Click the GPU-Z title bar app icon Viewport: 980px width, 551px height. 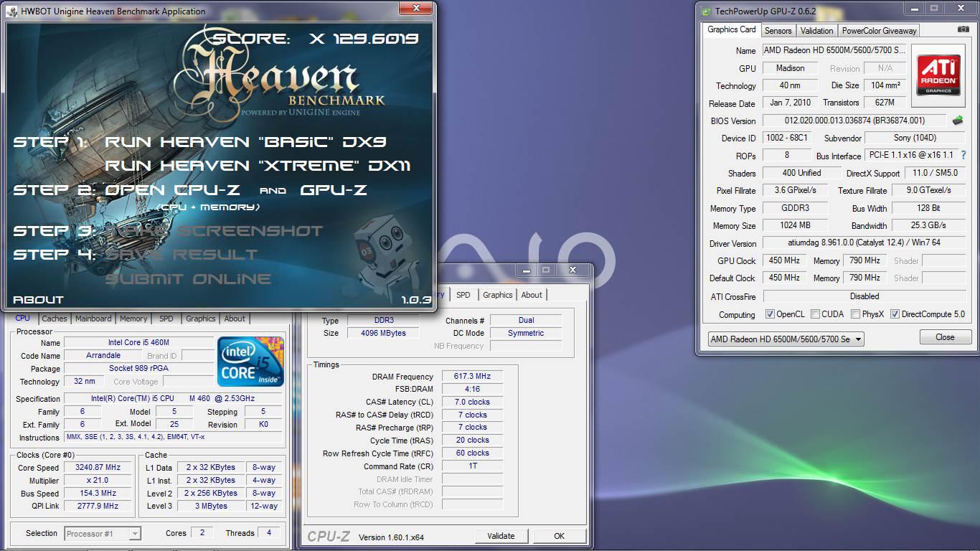707,11
